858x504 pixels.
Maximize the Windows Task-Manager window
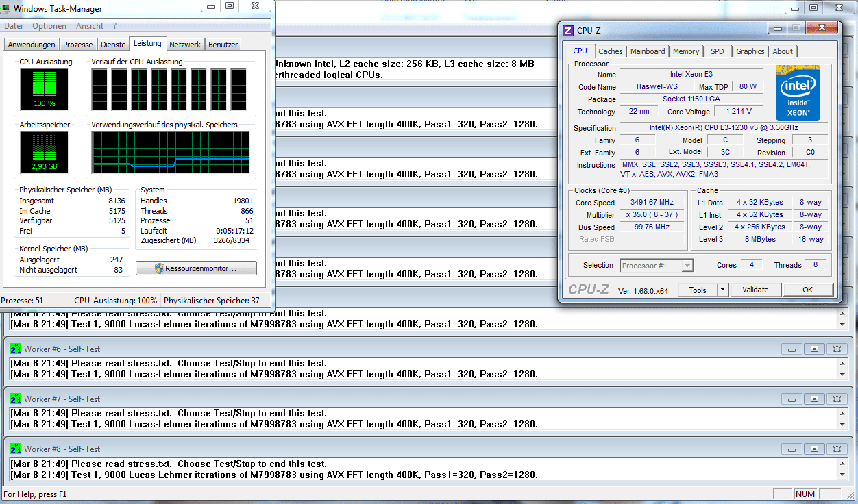pos(229,5)
